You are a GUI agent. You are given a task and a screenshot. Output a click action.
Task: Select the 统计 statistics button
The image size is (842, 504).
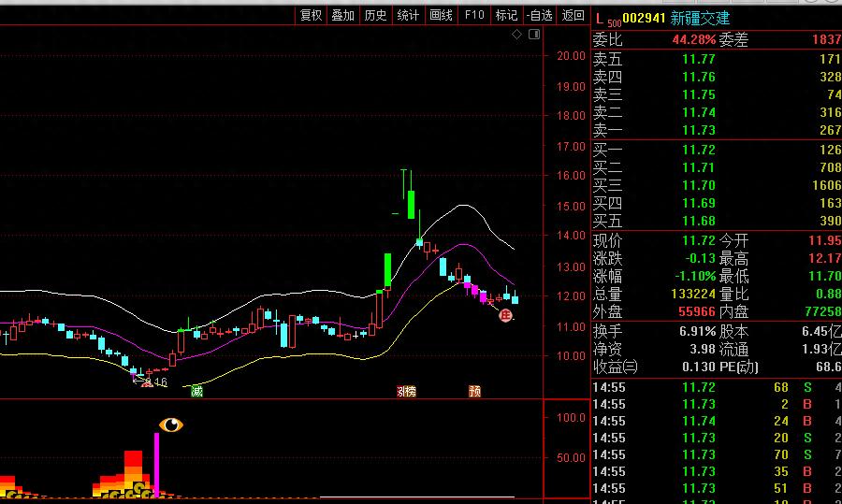tap(408, 15)
